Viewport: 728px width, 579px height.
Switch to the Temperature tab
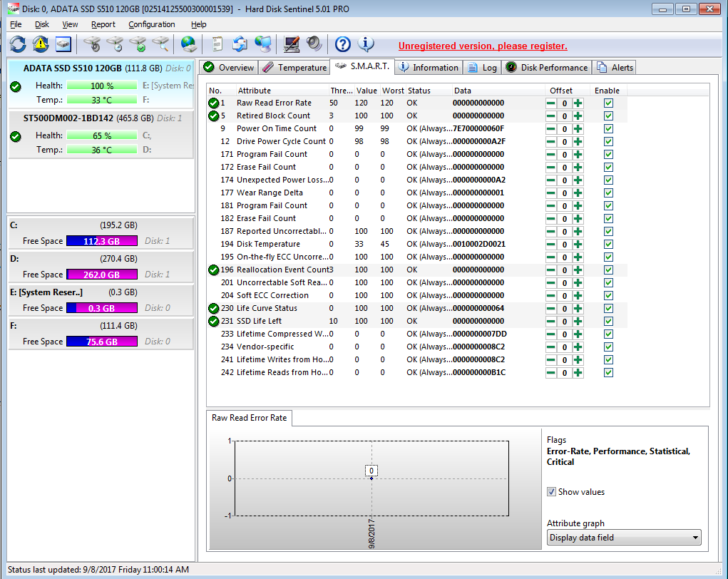(294, 68)
